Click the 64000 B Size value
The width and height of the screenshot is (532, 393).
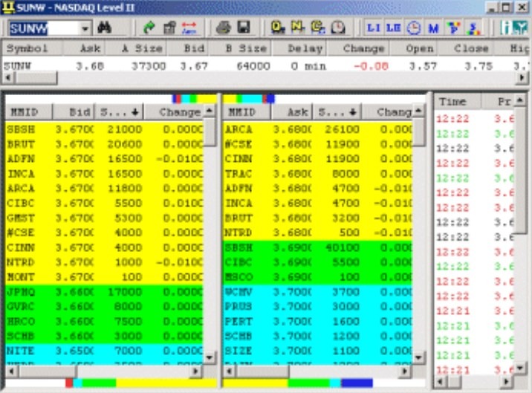click(x=253, y=66)
